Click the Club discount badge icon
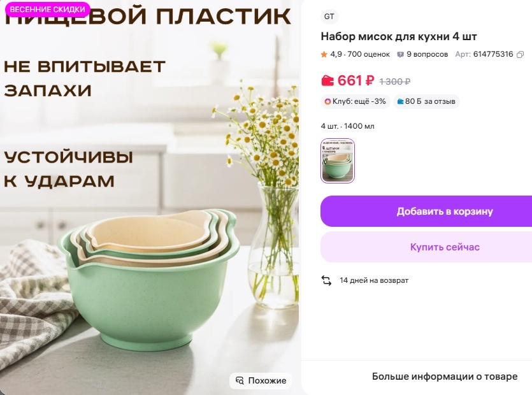 click(x=327, y=101)
